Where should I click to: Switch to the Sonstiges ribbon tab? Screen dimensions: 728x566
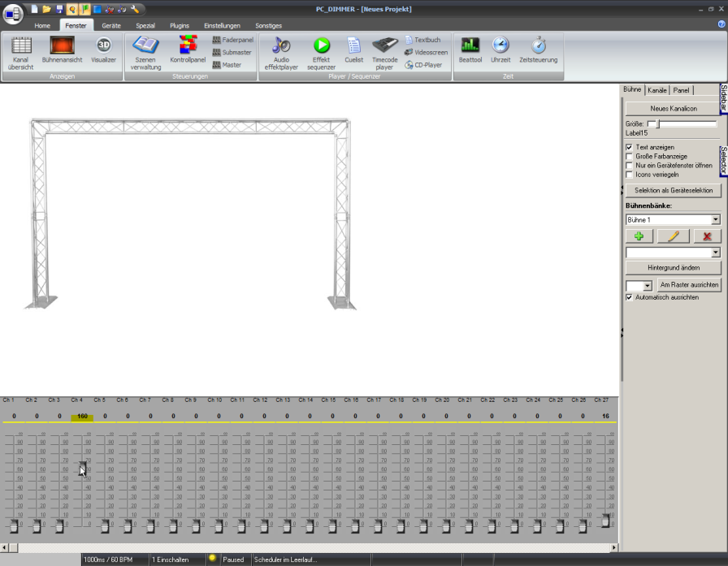(x=268, y=25)
